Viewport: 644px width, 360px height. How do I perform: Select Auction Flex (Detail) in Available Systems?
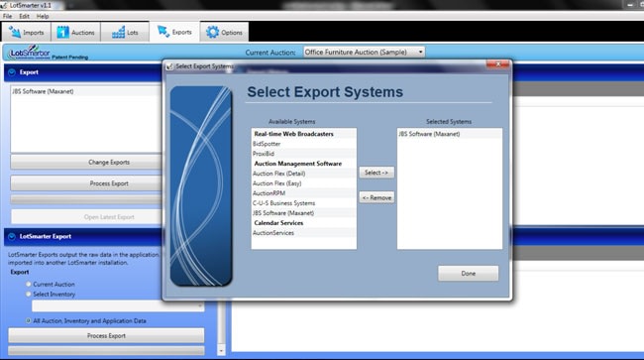(304, 174)
